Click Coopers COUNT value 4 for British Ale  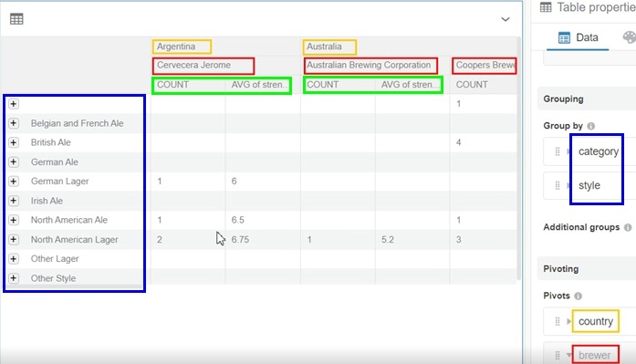pos(458,142)
